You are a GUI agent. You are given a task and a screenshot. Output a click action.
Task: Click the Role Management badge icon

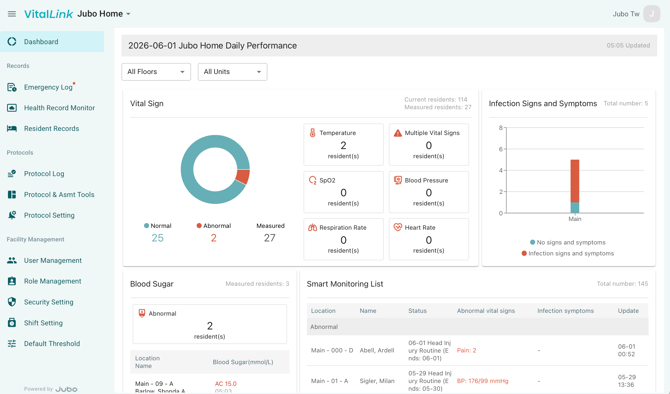tap(12, 281)
